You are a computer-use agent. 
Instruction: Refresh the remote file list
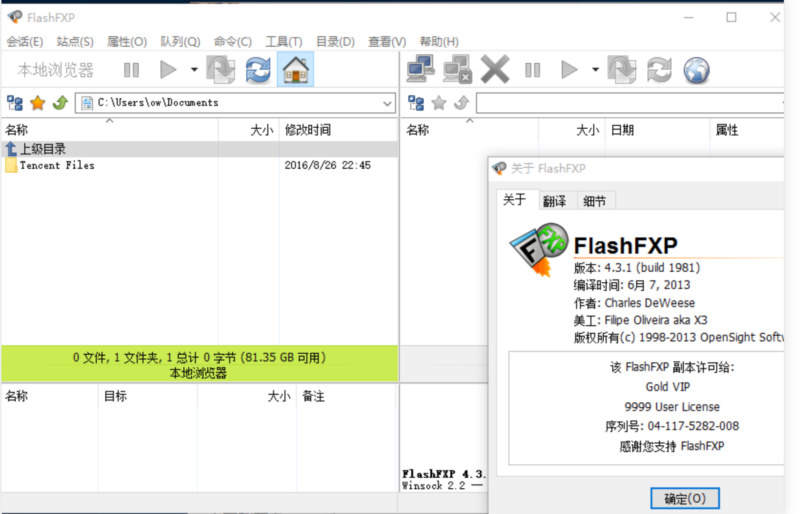pyautogui.click(x=659, y=70)
